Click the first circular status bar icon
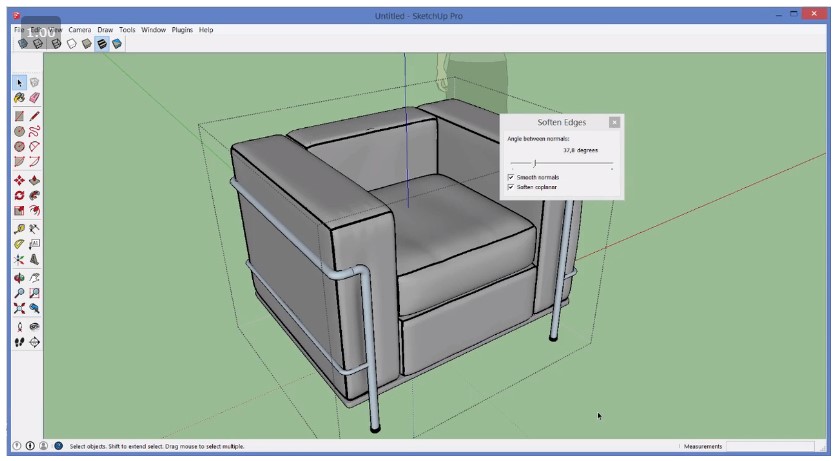This screenshot has height=461, width=837. 17,446
